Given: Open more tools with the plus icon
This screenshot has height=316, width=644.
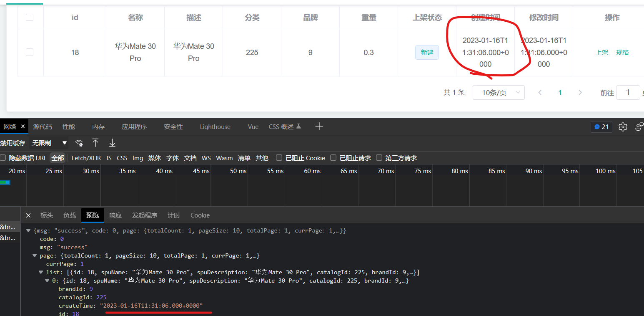Looking at the screenshot, I should point(319,126).
